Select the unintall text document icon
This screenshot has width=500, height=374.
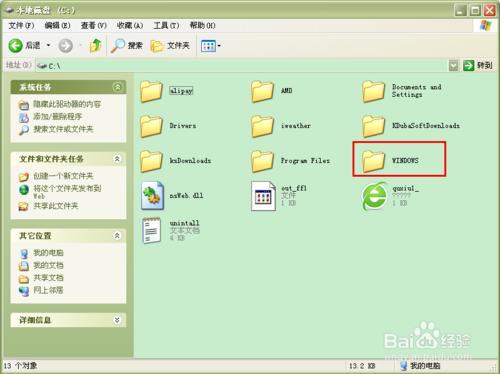pos(152,230)
